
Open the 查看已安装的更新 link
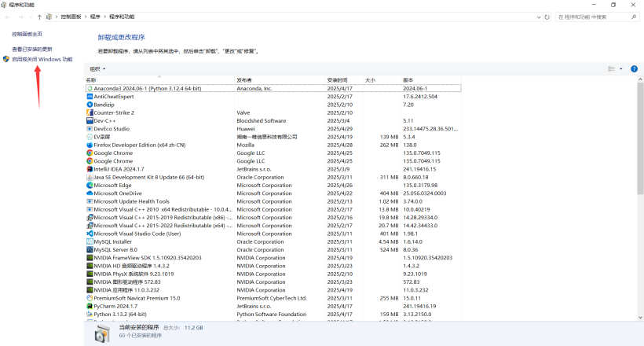coord(32,49)
